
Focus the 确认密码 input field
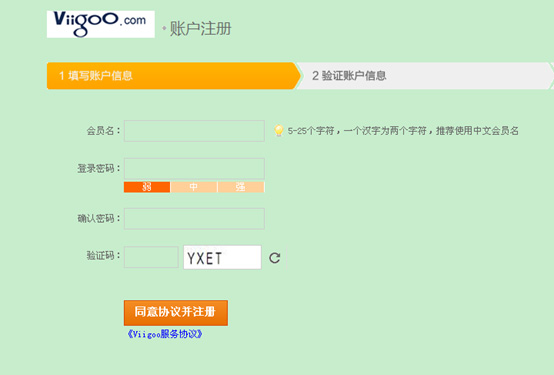point(194,219)
